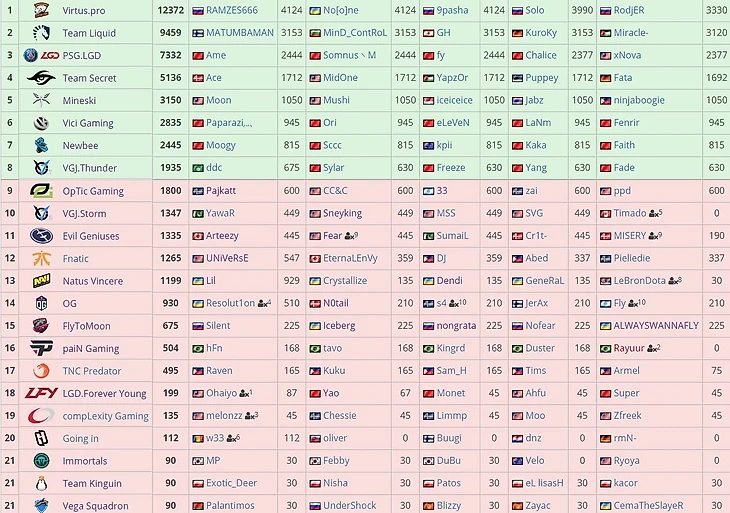Viewport: 730px width, 513px height.
Task: Open player Puppey's profile
Action: coord(541,78)
